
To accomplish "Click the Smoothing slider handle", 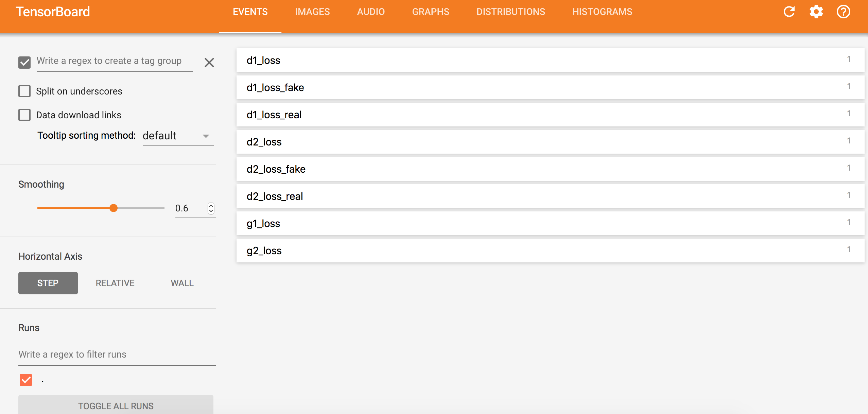I will (x=114, y=208).
